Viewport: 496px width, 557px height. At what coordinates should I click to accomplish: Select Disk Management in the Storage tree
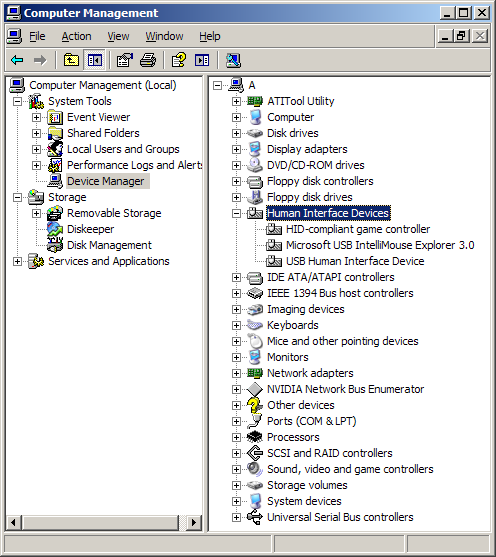pos(109,245)
